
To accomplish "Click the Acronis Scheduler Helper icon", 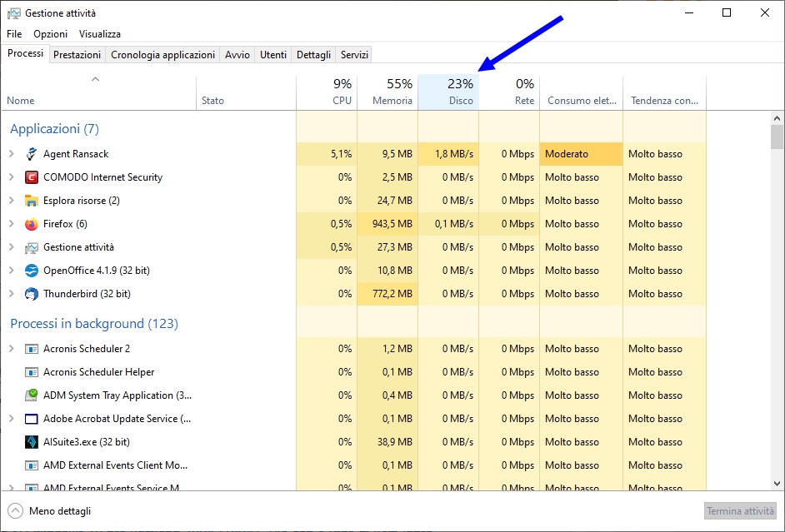I will pyautogui.click(x=32, y=372).
